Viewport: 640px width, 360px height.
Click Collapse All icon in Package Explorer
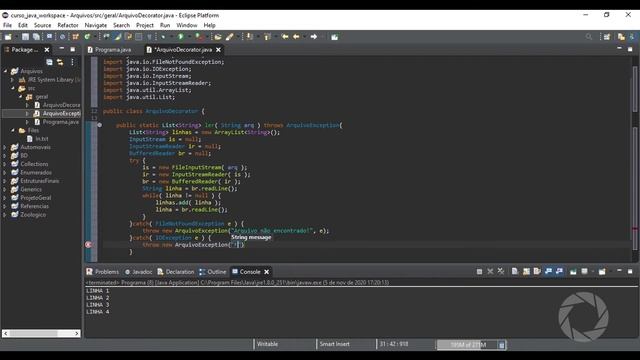click(x=49, y=62)
